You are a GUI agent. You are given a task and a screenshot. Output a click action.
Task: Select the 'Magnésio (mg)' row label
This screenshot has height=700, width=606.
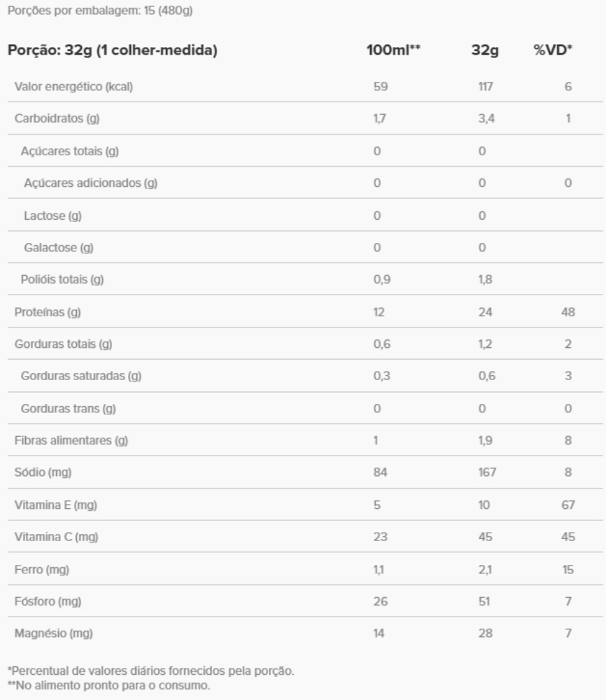[x=54, y=633]
